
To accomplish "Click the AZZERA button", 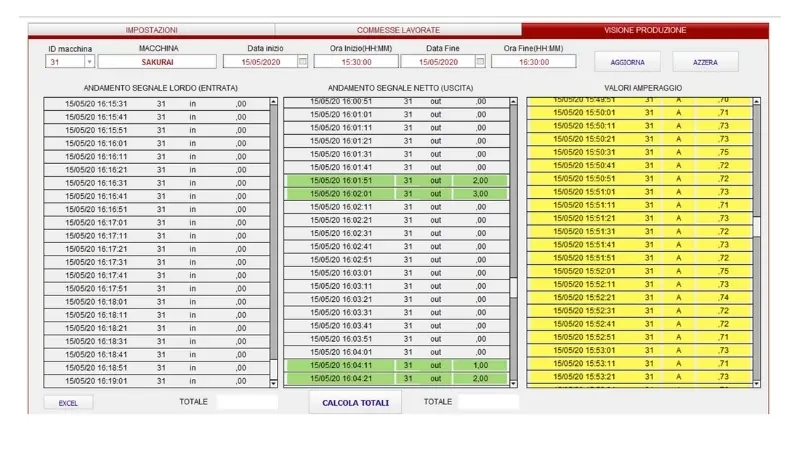I will pos(705,62).
